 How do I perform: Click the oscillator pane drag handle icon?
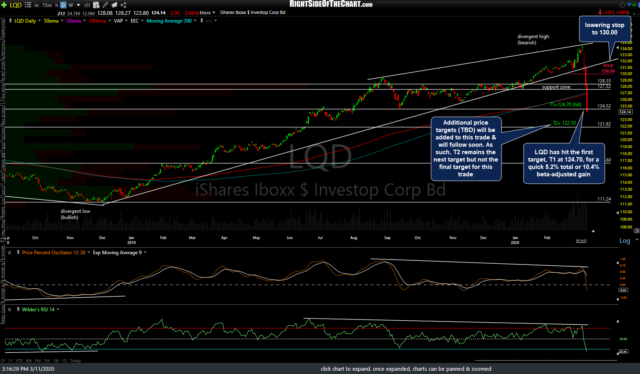[x=18, y=253]
